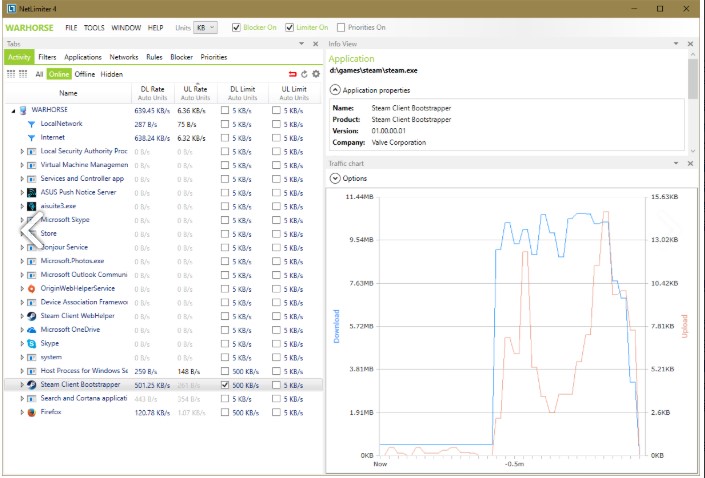Open the TOOLS menu

point(94,28)
